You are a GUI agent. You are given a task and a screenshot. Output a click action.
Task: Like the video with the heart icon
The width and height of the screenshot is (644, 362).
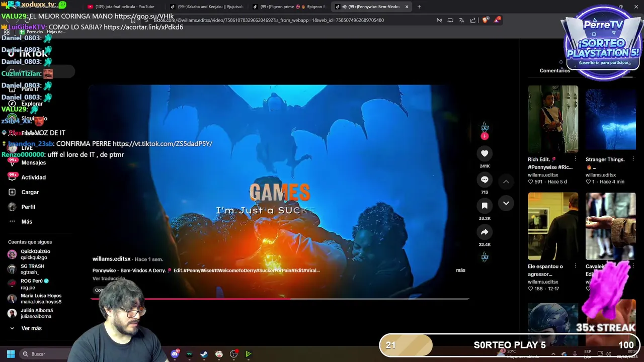point(485,153)
